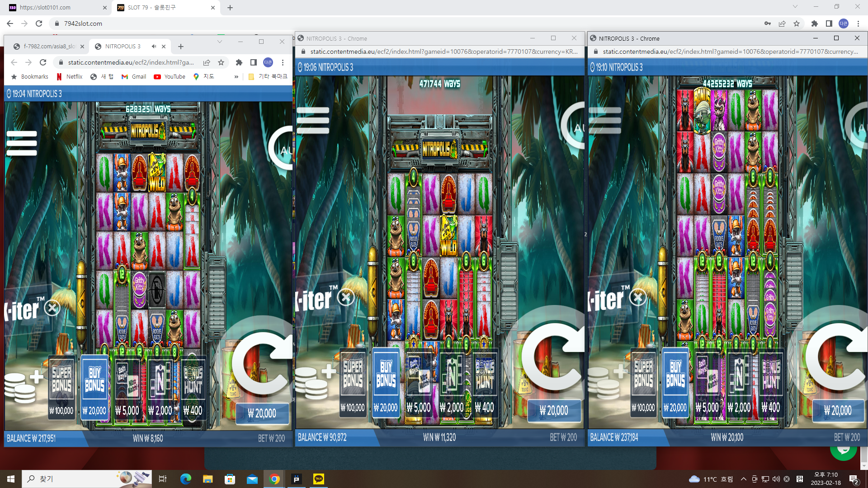
Task: Select Bonus Hunt ₩400 in middle game
Action: (x=485, y=383)
